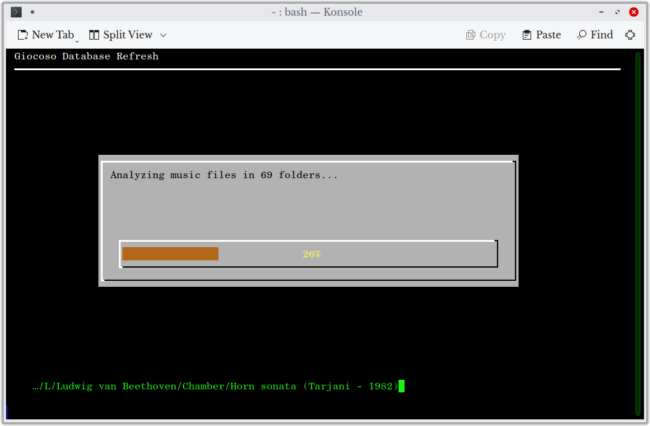Open the hamburger settings menu icon
The image size is (650, 426).
(630, 35)
